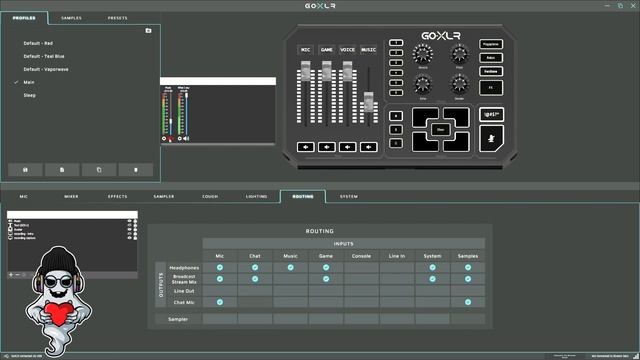Select effects preset button 5

396,83
